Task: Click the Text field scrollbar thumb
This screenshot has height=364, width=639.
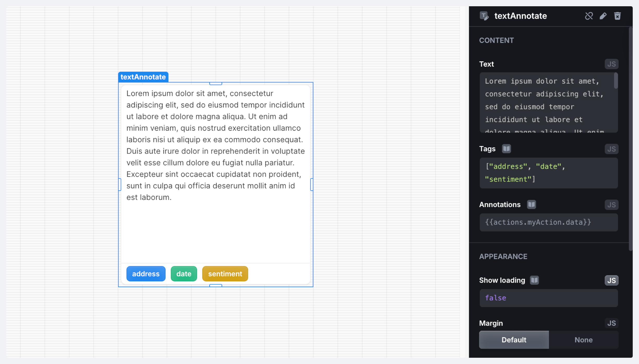Action: 616,81
